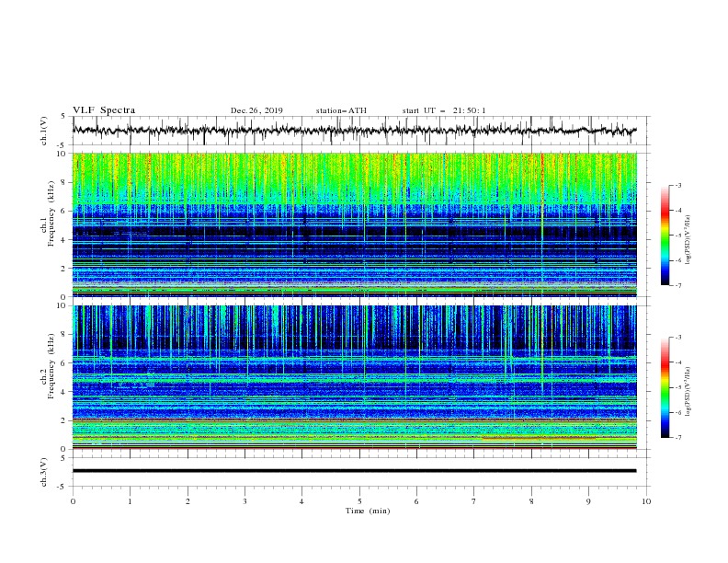Click the ch.1 colorbar "log(PSD)(V²/Hz)" label
This screenshot has width=728, height=563.
(688, 240)
